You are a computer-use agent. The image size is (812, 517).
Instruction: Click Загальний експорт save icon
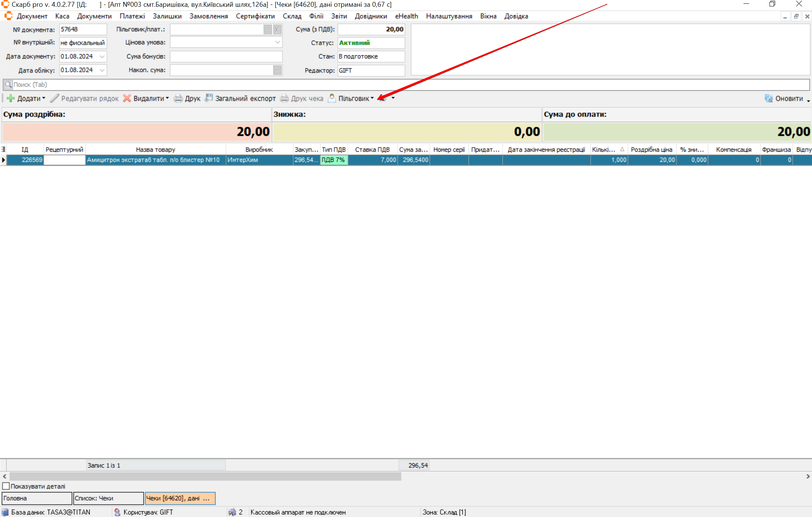209,98
